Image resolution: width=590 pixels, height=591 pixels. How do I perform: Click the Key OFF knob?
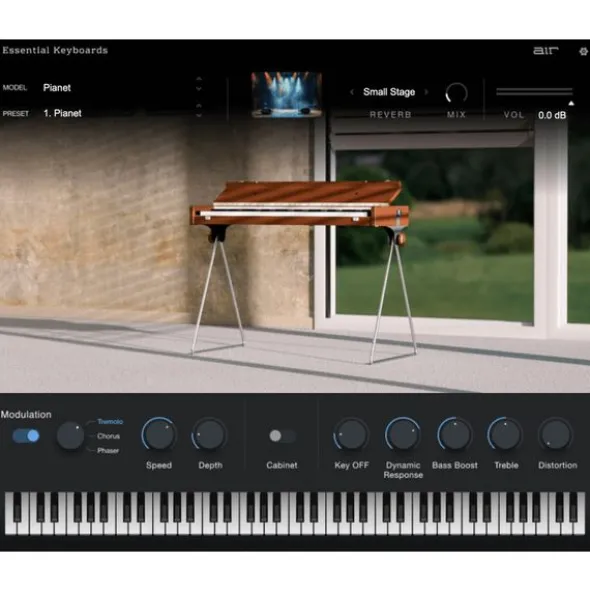[x=351, y=435]
